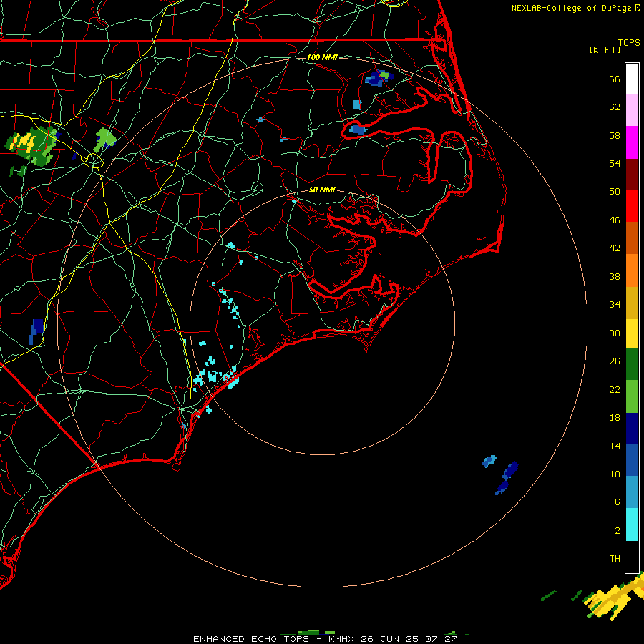The image size is (644, 644).
Task: Select the 26 legend value
Action: pyautogui.click(x=615, y=361)
